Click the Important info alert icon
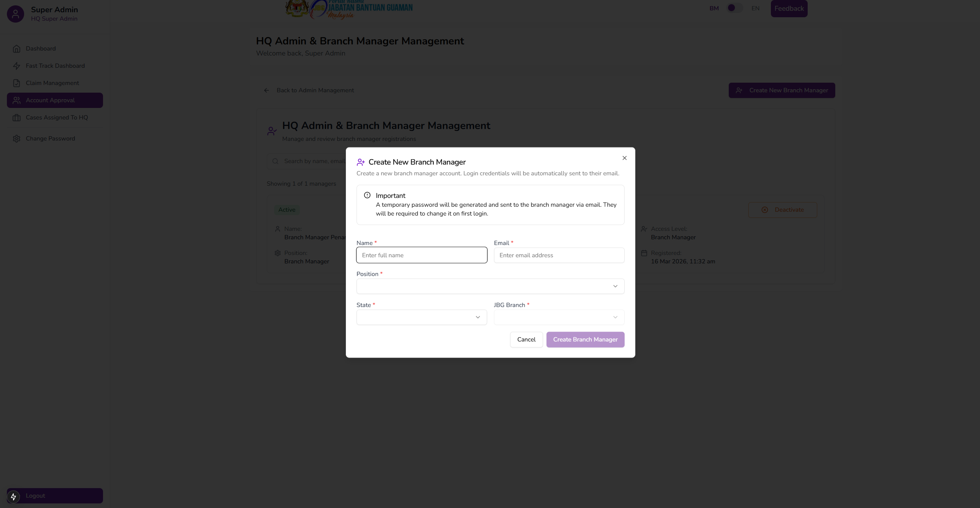980x508 pixels. coord(367,195)
